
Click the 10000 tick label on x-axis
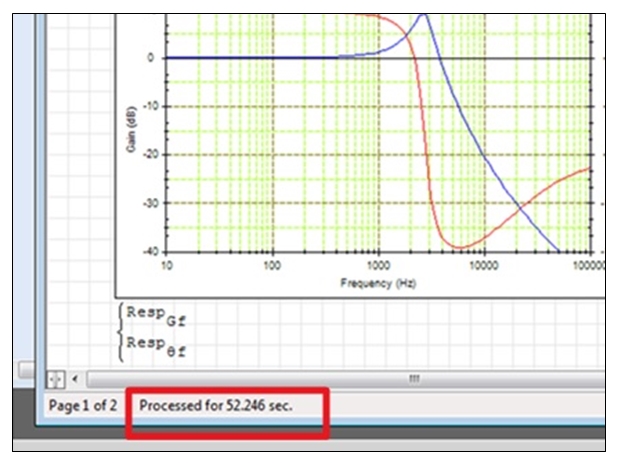(482, 267)
